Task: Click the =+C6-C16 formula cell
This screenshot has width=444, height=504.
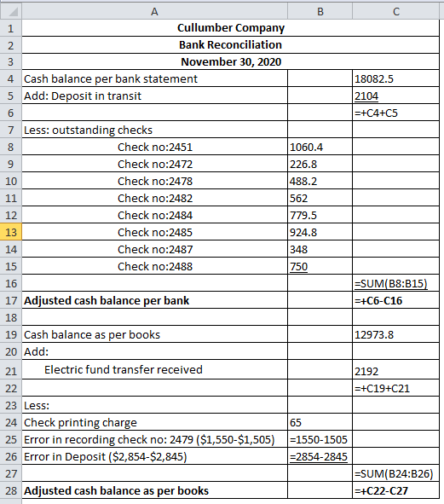Action: pos(395,300)
